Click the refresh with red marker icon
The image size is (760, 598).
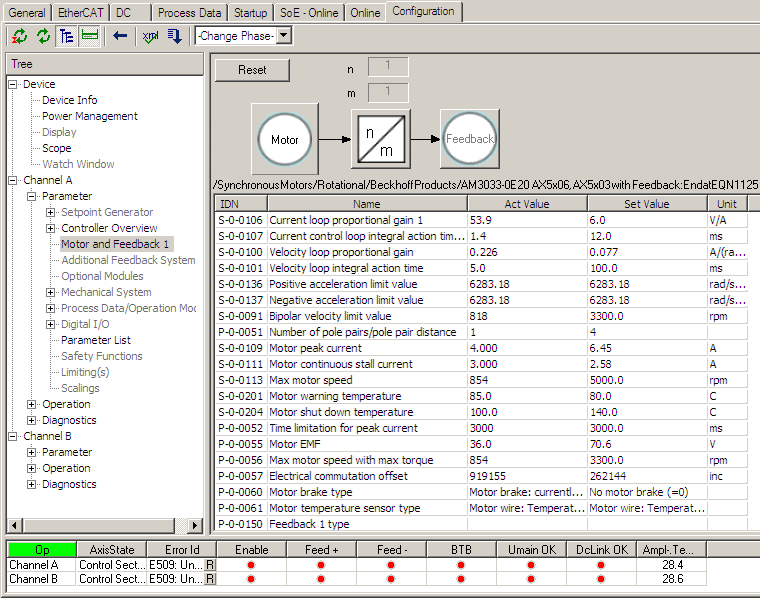coord(19,36)
